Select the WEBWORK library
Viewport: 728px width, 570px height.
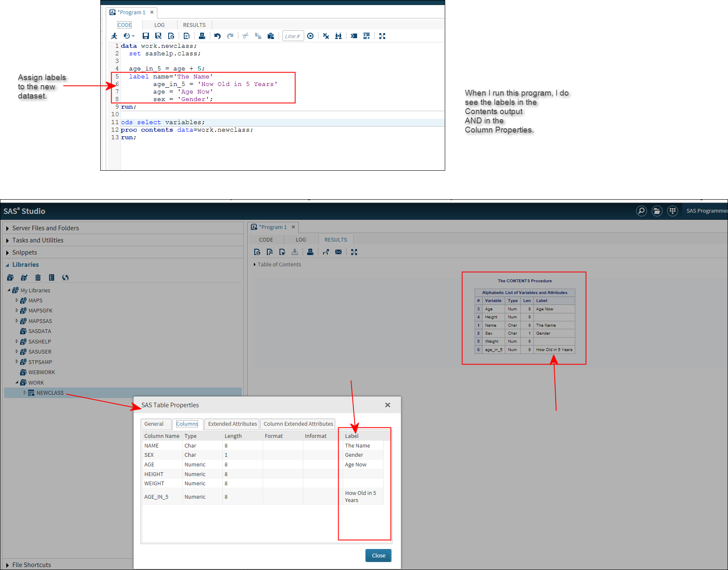pyautogui.click(x=42, y=372)
